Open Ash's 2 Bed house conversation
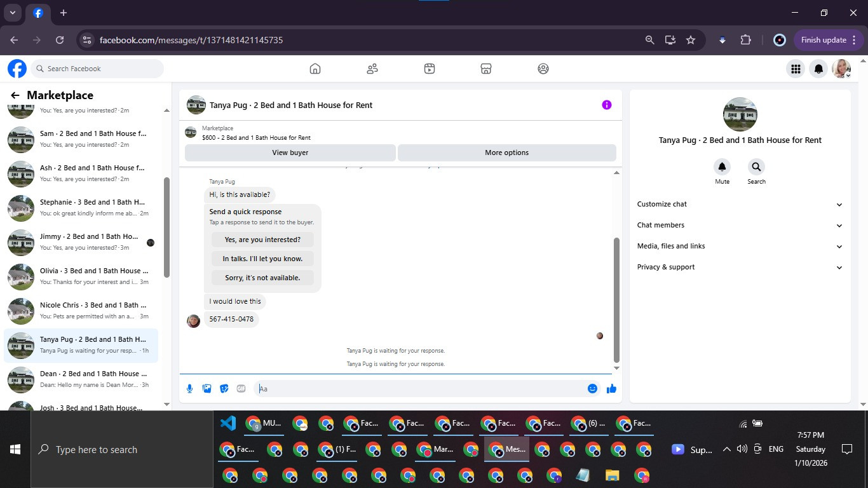This screenshot has height=488, width=868. click(x=81, y=173)
